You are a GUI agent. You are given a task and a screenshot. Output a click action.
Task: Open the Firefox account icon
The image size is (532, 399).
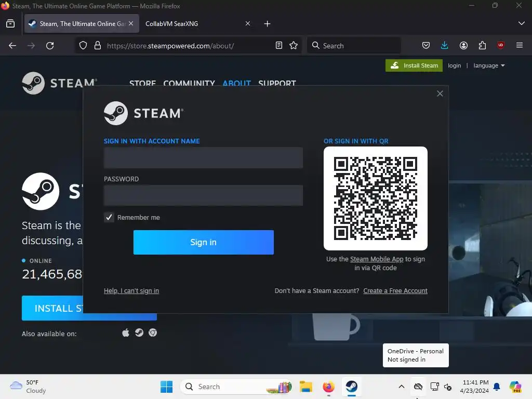[463, 46]
